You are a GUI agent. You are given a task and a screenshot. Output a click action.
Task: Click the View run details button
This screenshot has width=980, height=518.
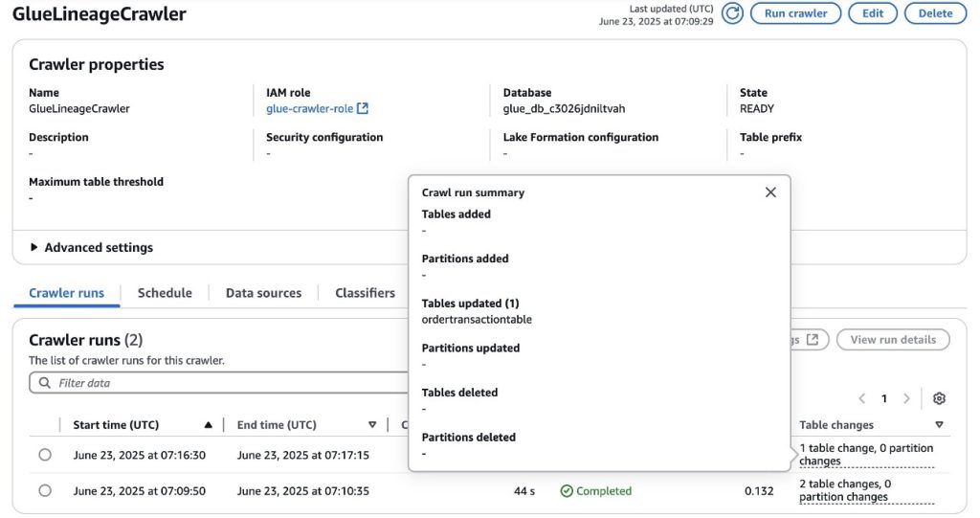[893, 340]
